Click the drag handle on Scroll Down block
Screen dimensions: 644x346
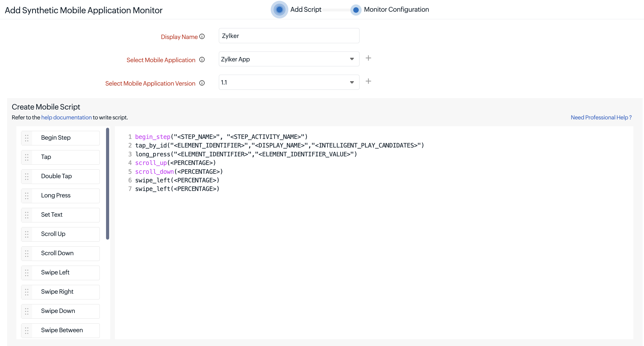[x=27, y=254]
